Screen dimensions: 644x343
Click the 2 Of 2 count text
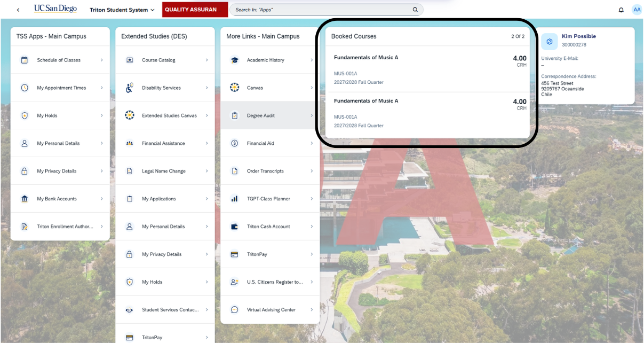click(x=518, y=36)
